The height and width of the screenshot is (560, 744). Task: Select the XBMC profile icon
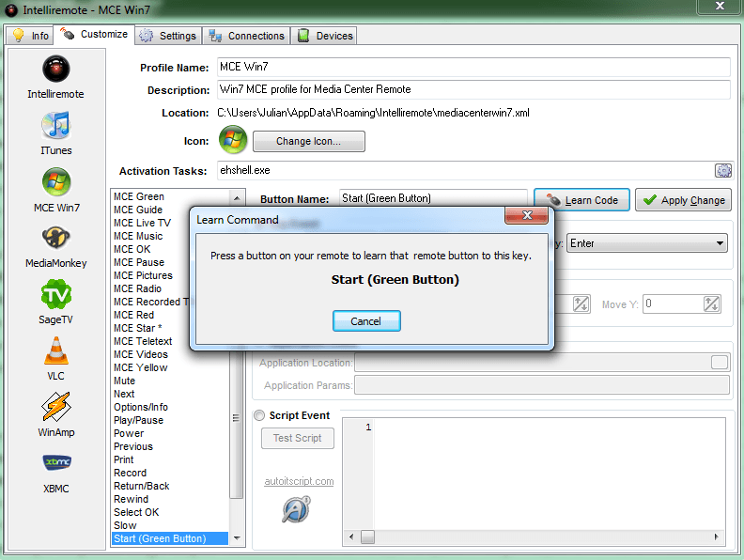pyautogui.click(x=56, y=462)
